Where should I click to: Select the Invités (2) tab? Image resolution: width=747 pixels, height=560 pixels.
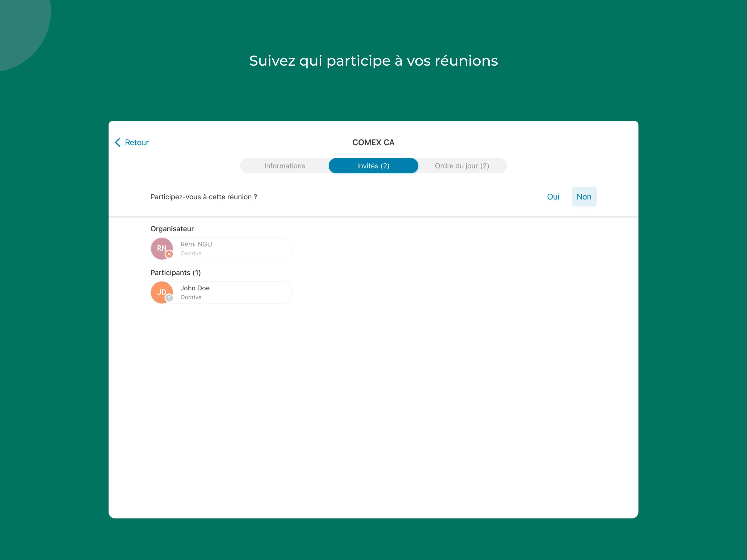(373, 165)
